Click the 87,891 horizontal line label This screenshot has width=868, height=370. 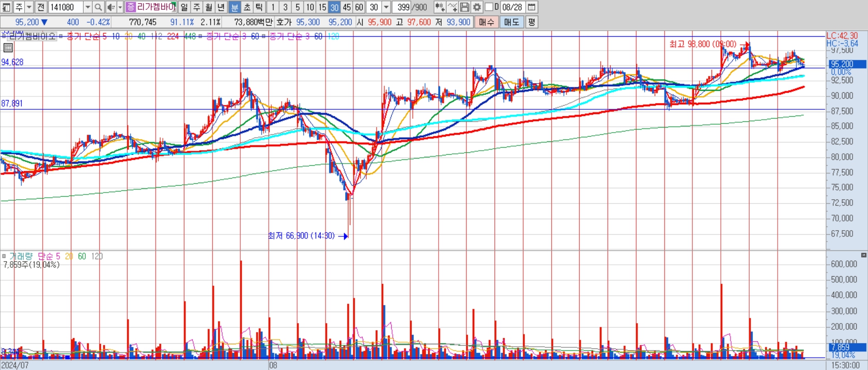pyautogui.click(x=12, y=103)
